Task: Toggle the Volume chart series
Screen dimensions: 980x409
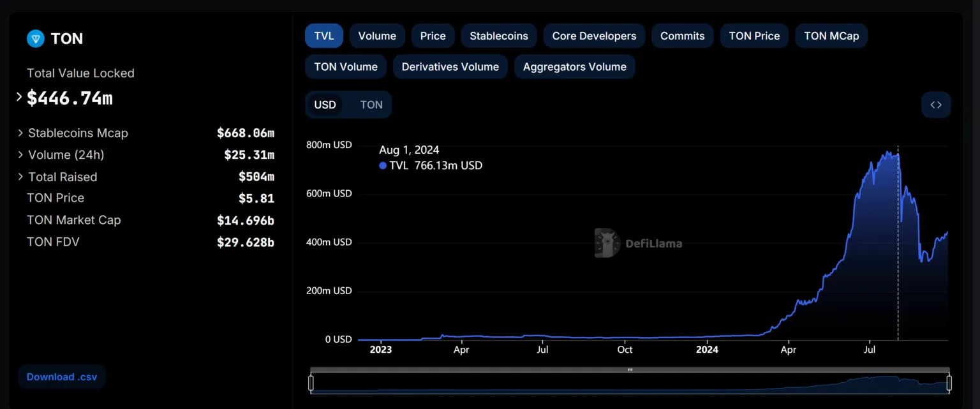Action: pyautogui.click(x=377, y=36)
